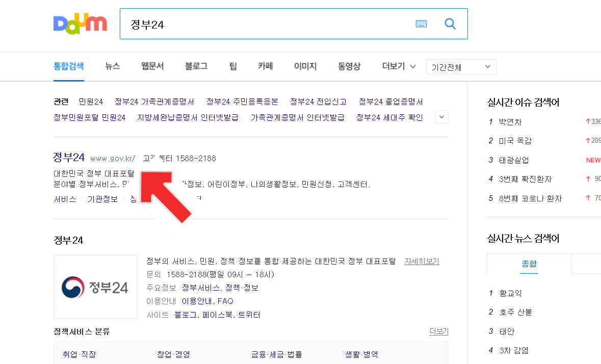Click the www.gov.kr/ URL link
601x364 pixels.
(113, 158)
